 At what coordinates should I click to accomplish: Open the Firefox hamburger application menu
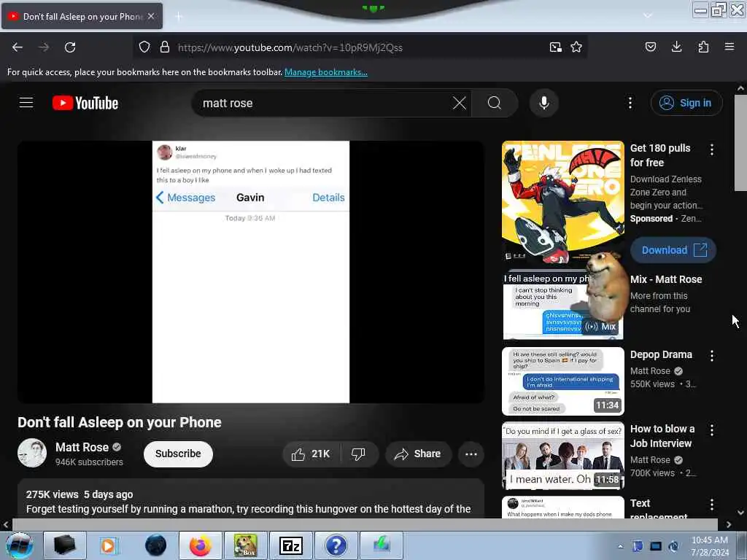pos(729,47)
